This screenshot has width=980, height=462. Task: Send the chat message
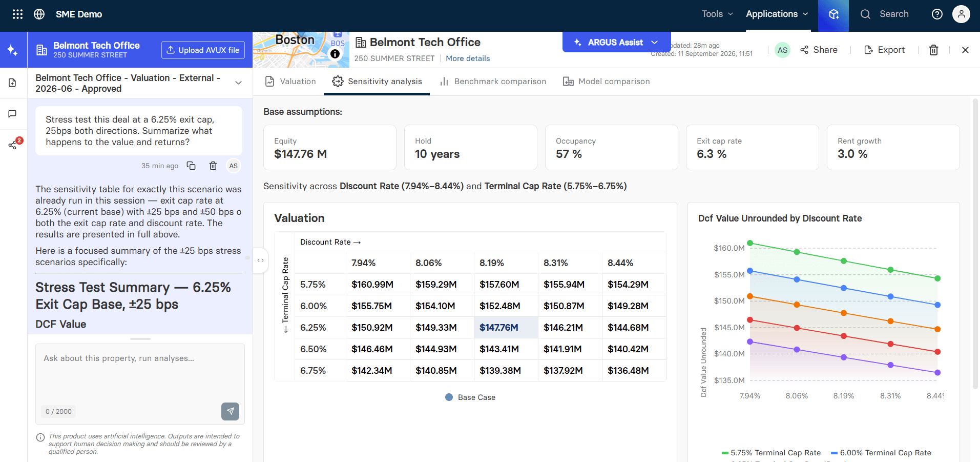(230, 411)
